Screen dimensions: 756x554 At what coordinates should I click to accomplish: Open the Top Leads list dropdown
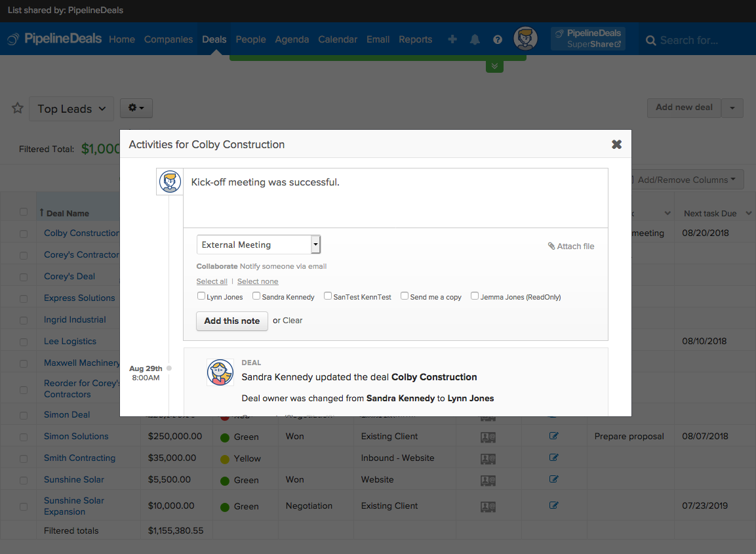point(71,108)
